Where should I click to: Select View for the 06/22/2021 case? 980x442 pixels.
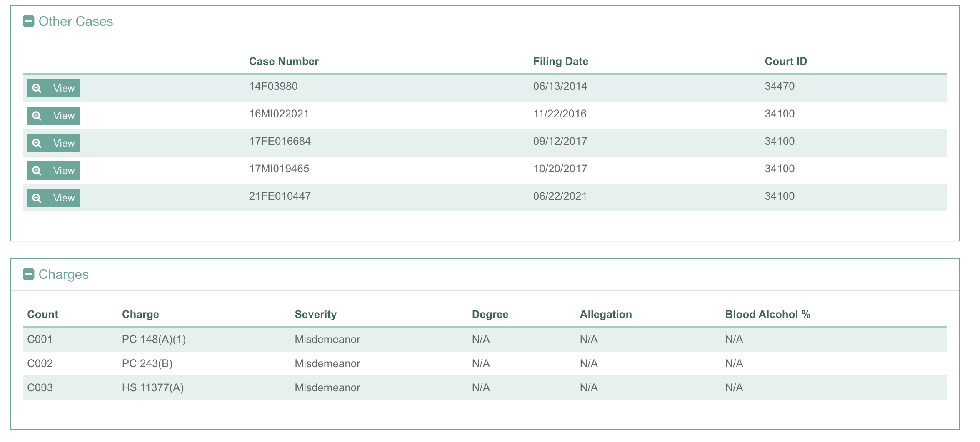[54, 198]
